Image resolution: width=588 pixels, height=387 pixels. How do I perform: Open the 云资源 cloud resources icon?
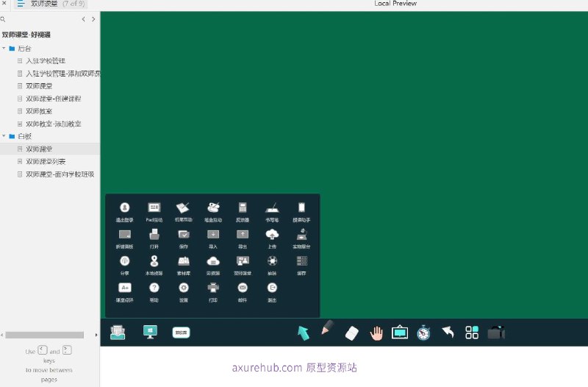click(213, 261)
